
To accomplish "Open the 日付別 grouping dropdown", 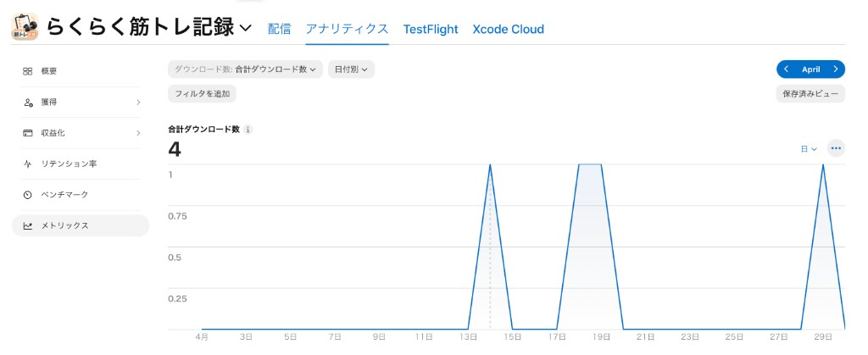I will coord(351,69).
